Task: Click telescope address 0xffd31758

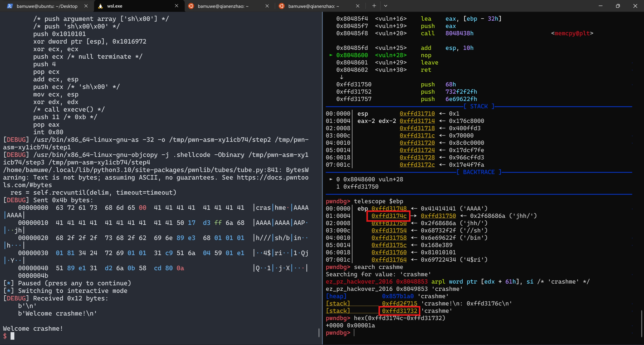Action: (389, 238)
